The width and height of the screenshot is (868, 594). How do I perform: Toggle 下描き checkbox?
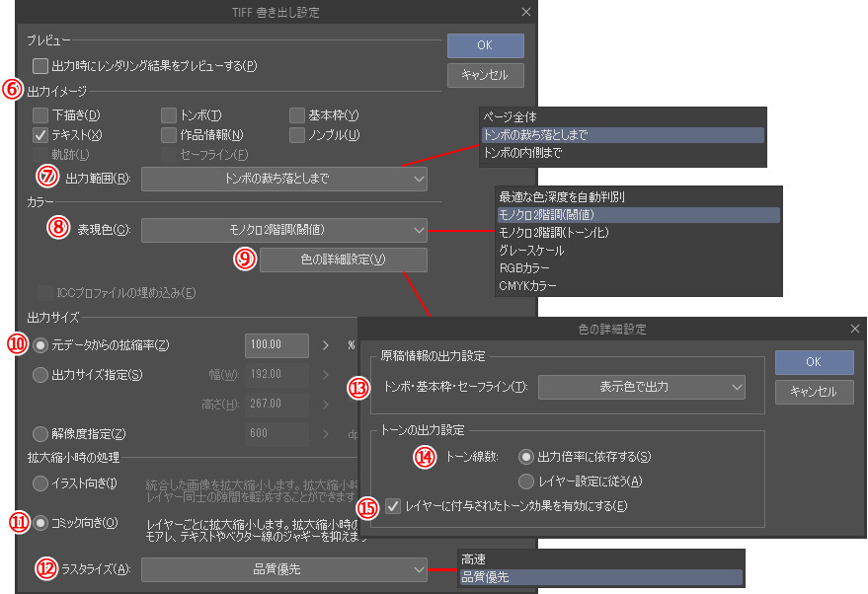(39, 115)
